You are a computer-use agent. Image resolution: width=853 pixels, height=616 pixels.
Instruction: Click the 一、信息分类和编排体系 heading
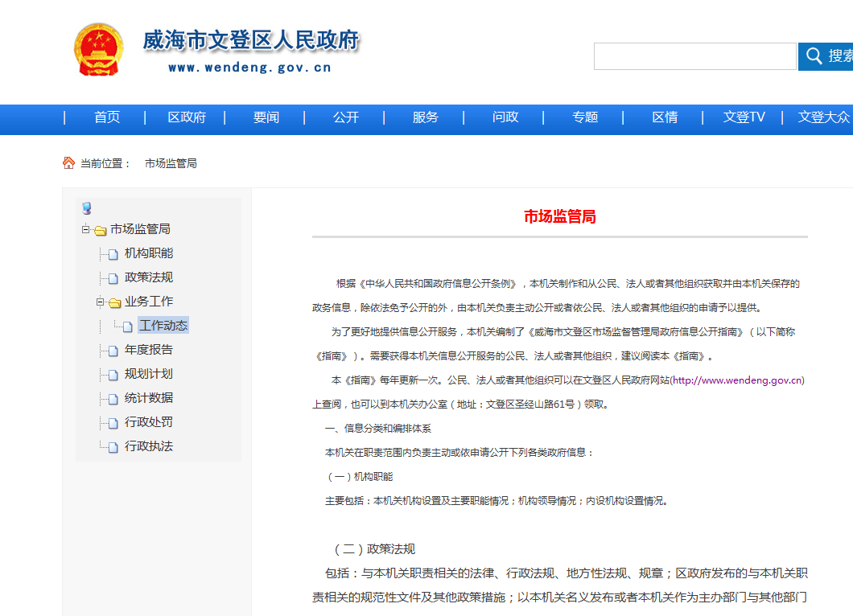(x=378, y=429)
